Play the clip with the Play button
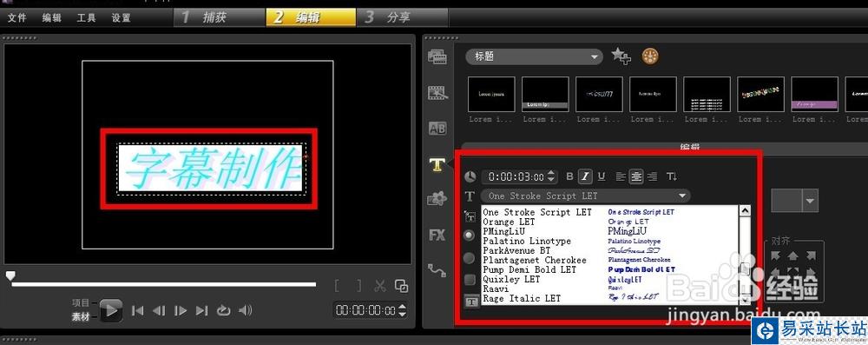The image size is (868, 345). click(x=111, y=310)
